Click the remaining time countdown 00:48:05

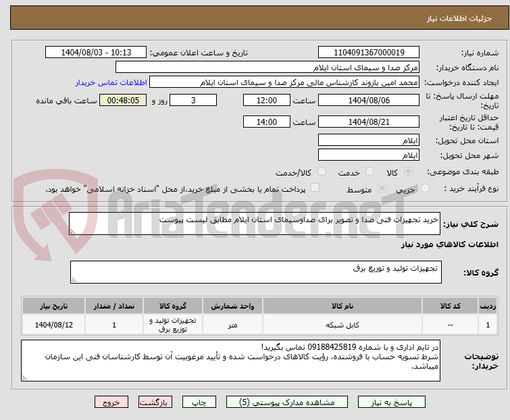click(123, 100)
